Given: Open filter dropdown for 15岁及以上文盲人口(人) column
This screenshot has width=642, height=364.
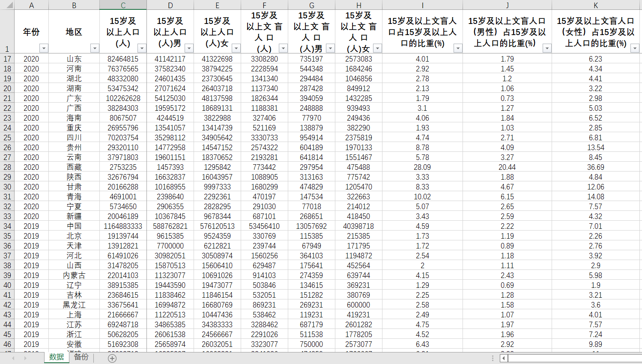Looking at the screenshot, I should (x=283, y=48).
